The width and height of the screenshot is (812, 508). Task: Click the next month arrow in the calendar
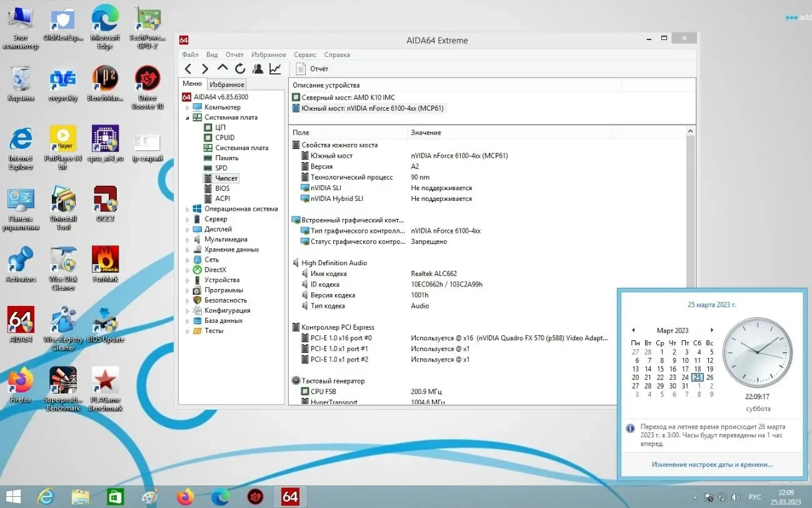point(711,330)
